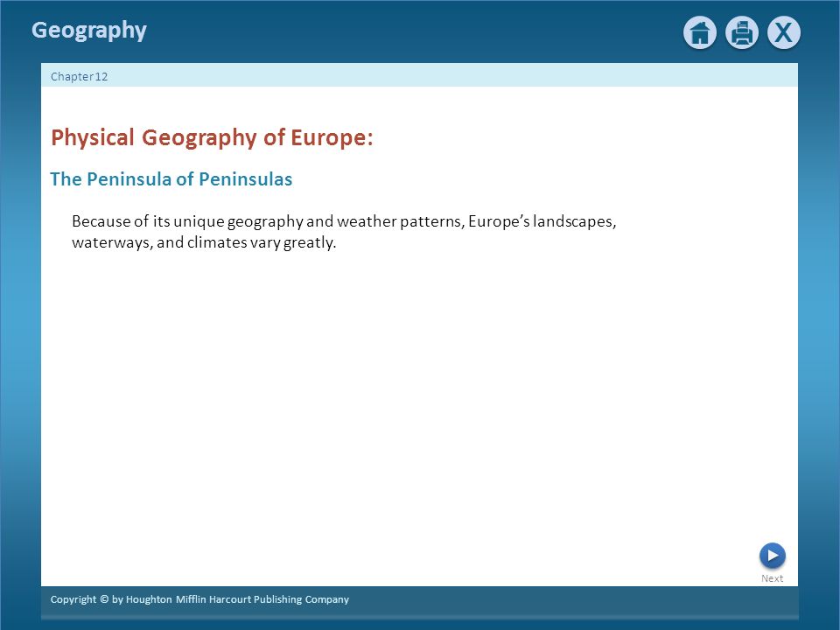
Task: Click the 'Geography' title in the header
Action: [89, 31]
